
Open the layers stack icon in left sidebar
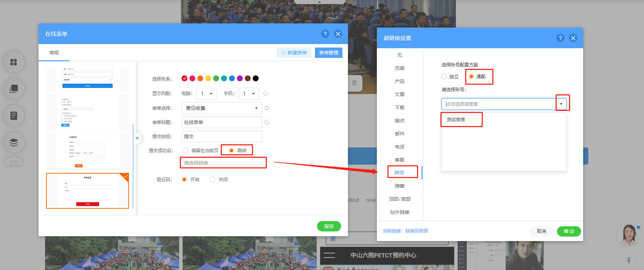(14, 142)
